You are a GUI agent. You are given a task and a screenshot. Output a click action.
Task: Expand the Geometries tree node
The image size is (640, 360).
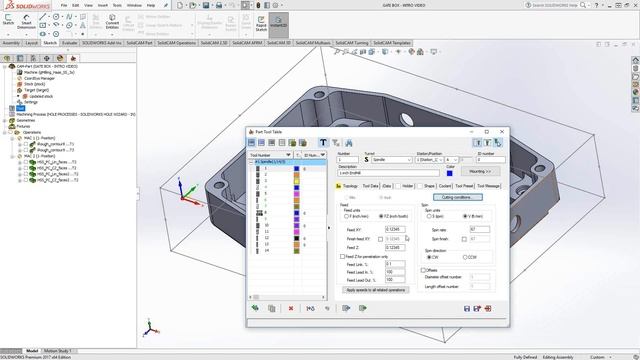tap(5, 120)
